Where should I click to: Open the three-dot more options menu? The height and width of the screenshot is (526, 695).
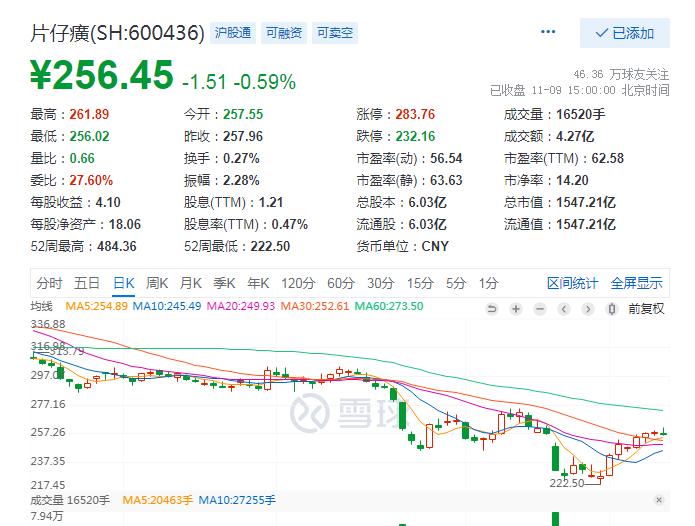(x=548, y=32)
